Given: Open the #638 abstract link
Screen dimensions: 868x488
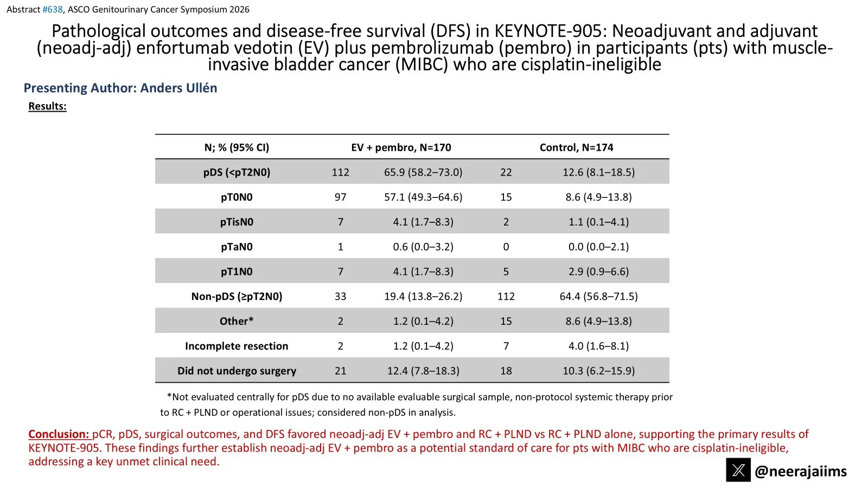Looking at the screenshot, I should (53, 9).
